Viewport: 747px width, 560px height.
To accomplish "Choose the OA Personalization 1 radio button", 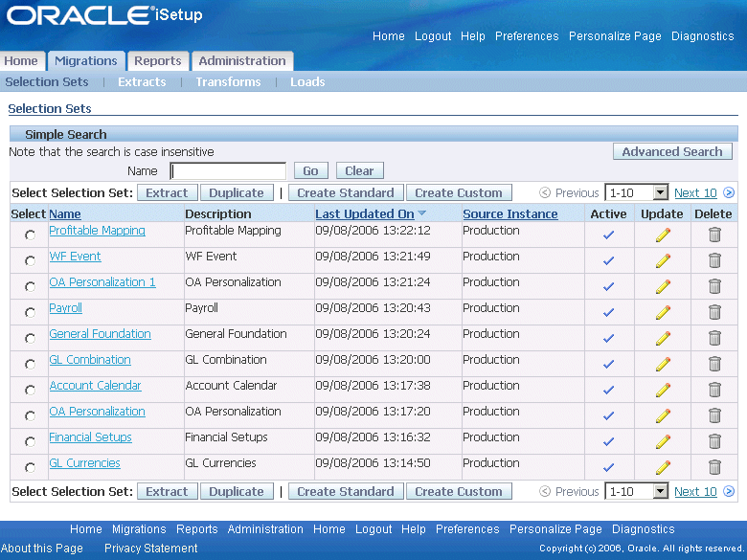I will [30, 286].
